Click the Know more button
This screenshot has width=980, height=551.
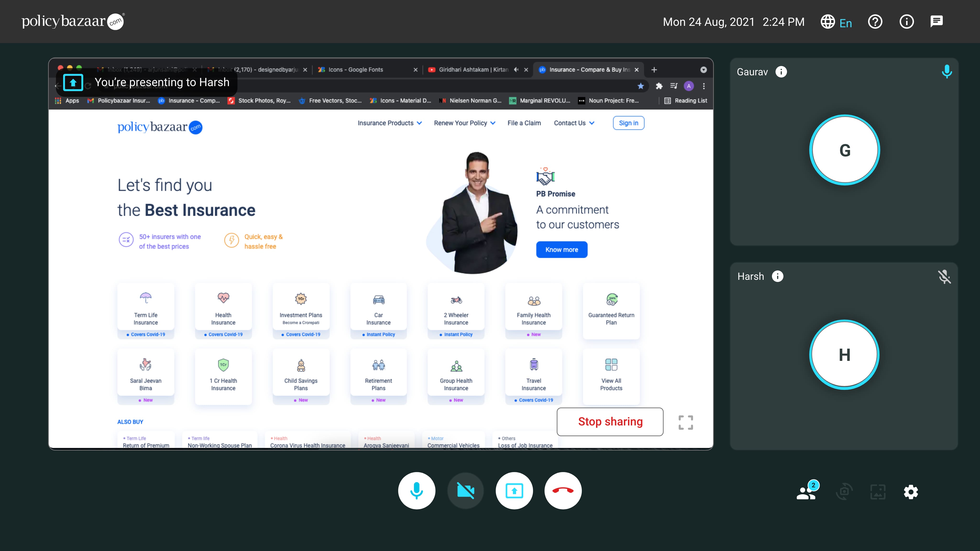point(562,250)
